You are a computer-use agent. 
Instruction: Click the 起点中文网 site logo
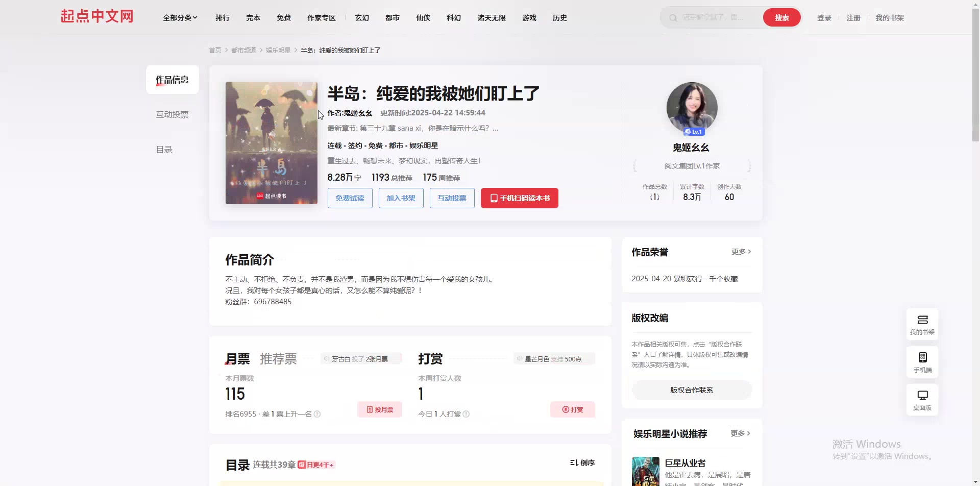click(x=97, y=16)
